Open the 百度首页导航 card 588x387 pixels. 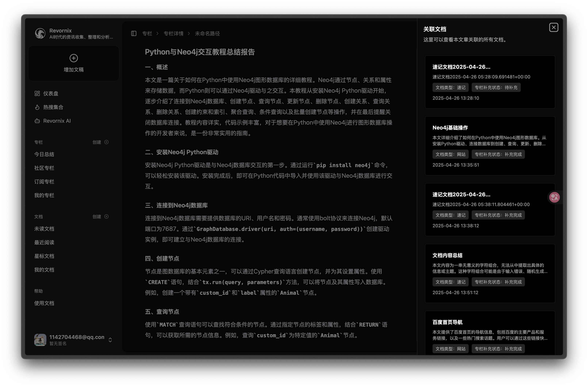coord(490,333)
